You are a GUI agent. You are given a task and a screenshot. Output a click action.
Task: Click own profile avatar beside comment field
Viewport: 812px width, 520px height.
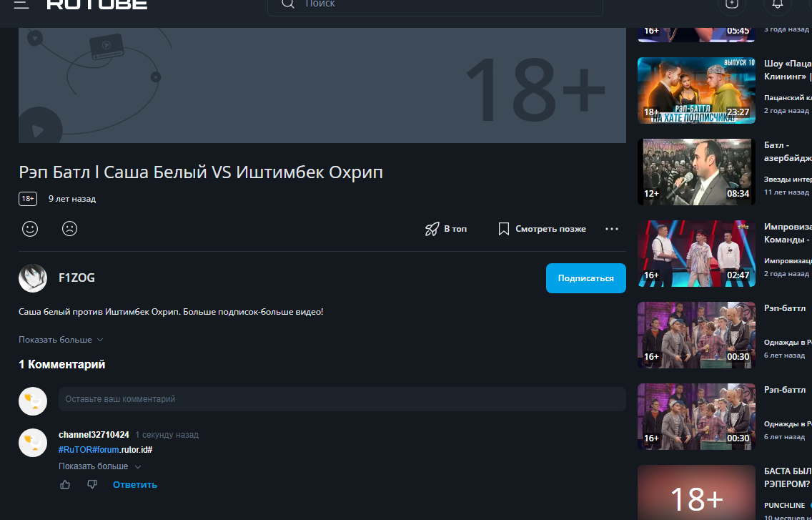click(33, 401)
